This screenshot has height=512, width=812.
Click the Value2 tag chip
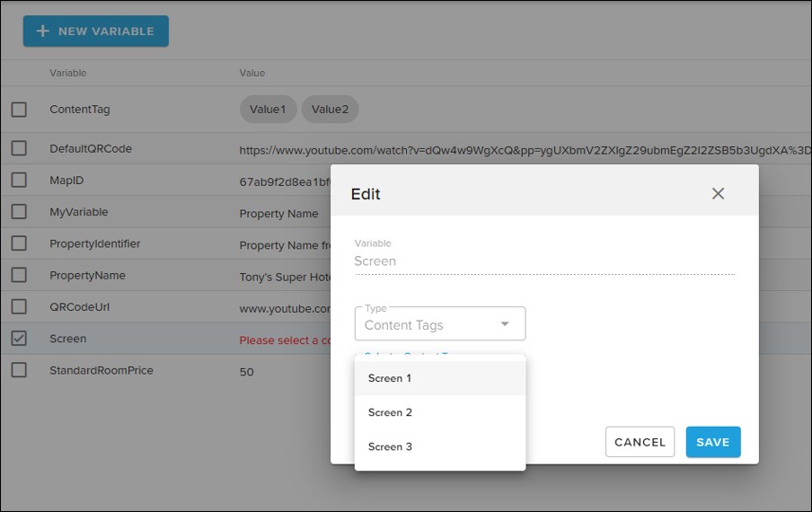point(330,110)
